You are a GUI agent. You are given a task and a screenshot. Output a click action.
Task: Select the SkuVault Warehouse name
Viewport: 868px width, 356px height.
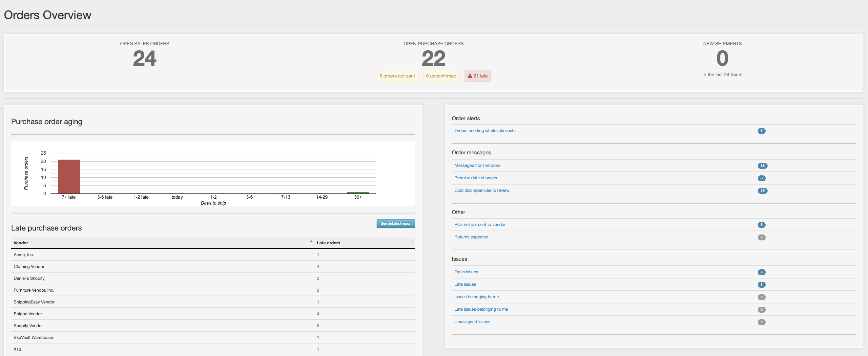33,337
